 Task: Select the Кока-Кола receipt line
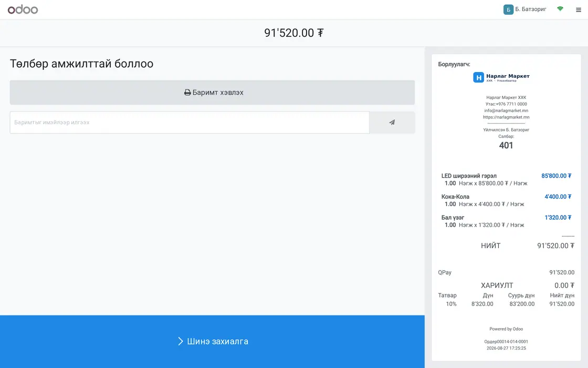506,200
